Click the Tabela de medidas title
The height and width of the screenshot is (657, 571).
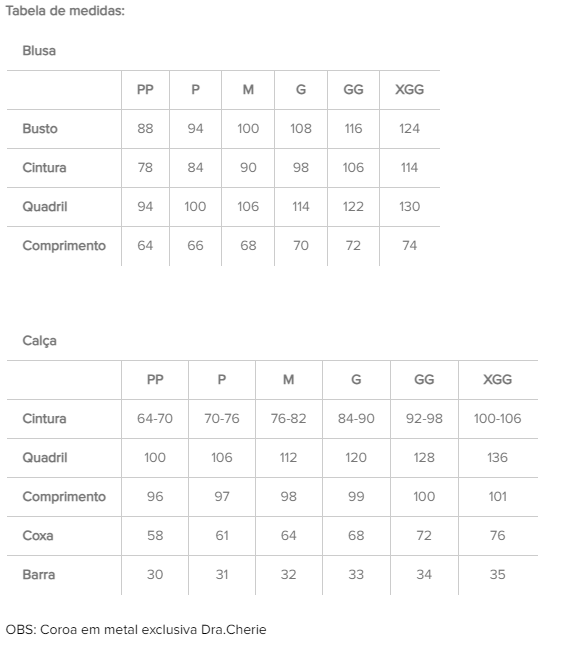coord(65,11)
